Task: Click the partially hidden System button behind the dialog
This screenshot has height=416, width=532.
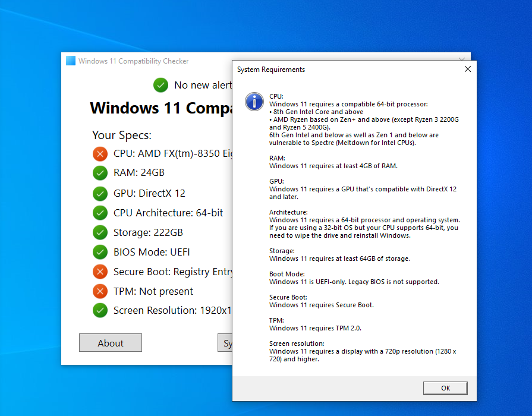Action: click(x=225, y=343)
